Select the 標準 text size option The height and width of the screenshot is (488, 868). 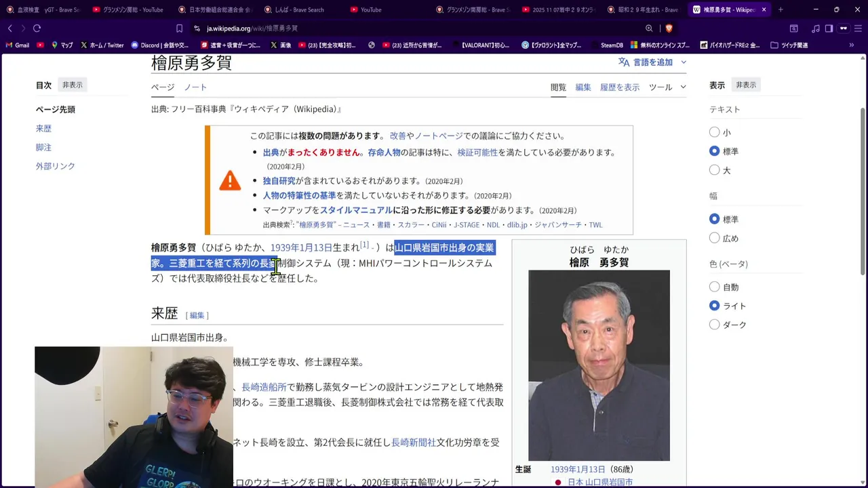pyautogui.click(x=715, y=151)
